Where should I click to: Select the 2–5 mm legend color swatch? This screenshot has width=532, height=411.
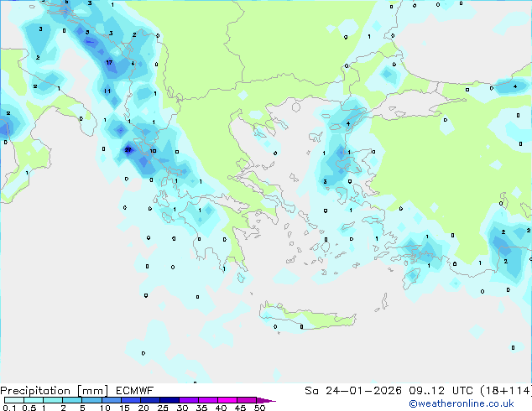72,400
